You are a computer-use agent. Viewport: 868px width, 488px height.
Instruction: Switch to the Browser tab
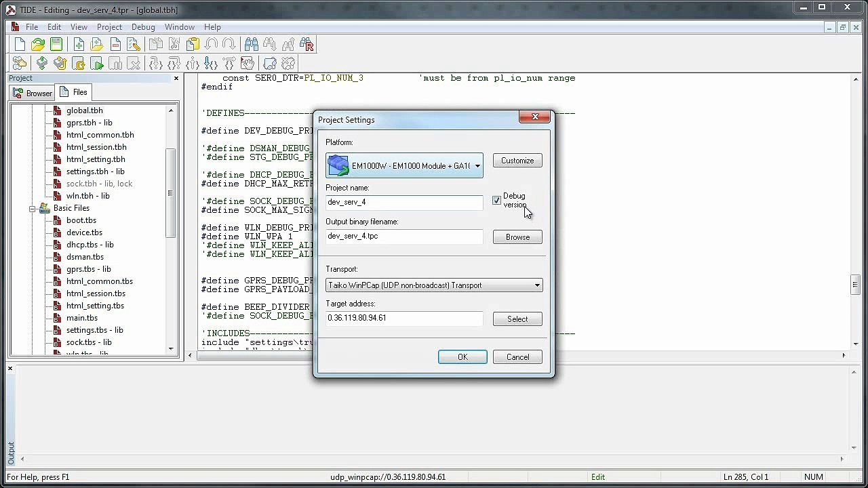33,93
